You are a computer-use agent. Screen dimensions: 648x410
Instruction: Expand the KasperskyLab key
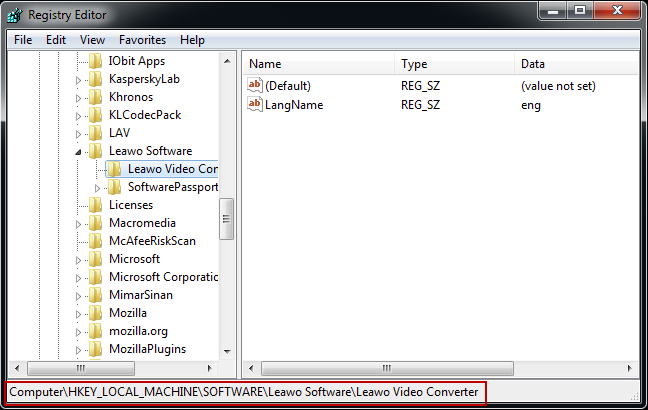pos(78,80)
